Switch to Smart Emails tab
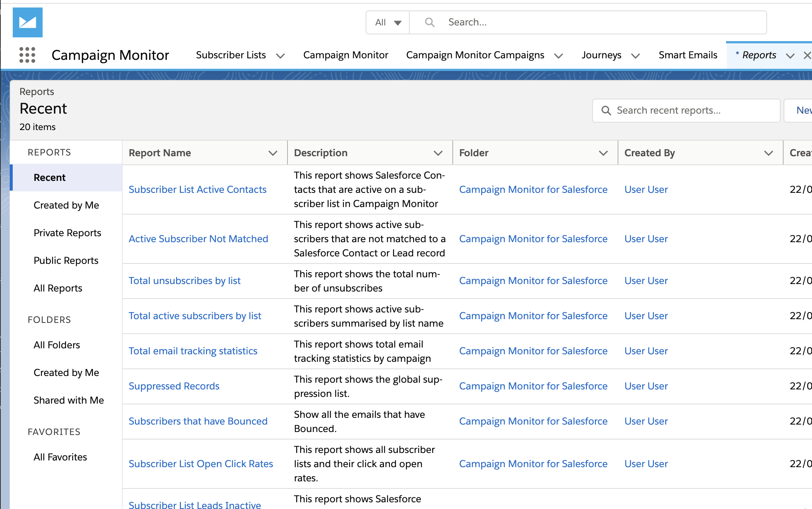This screenshot has height=509, width=812. coord(688,55)
